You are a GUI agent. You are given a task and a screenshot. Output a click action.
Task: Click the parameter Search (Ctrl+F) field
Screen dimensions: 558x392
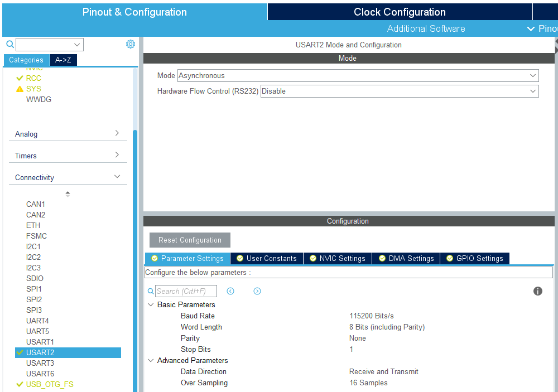coord(186,291)
